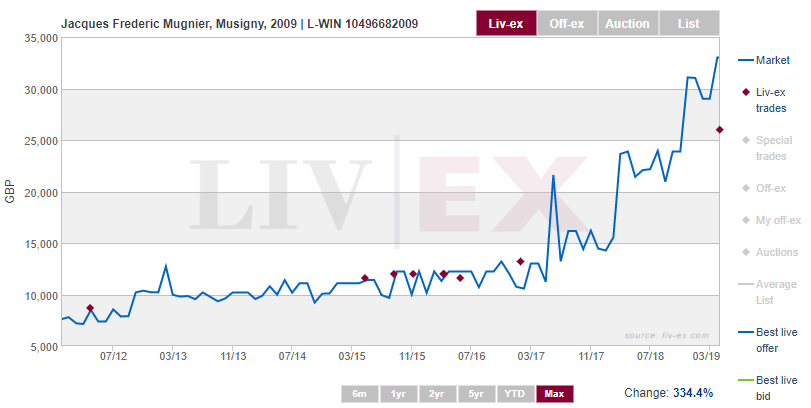The image size is (811, 408).
Task: Select the YTD range button
Action: click(515, 394)
